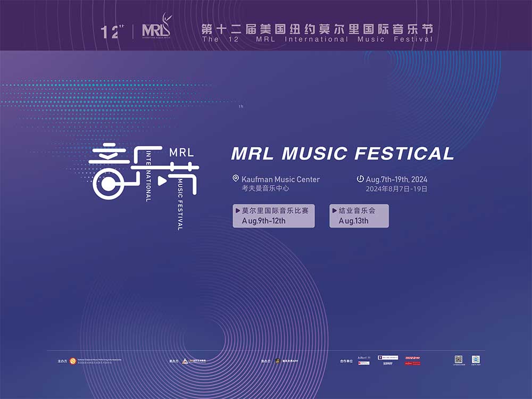
Task: Click the play arrow beside 莫尔里国际音乐比赛
Action: [x=238, y=210]
